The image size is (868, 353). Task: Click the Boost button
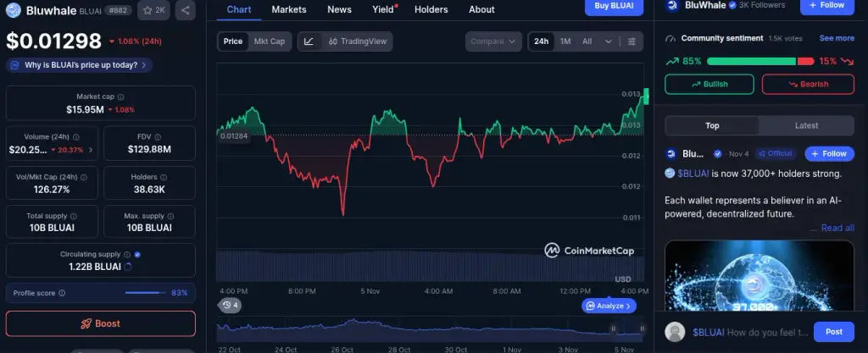click(101, 323)
